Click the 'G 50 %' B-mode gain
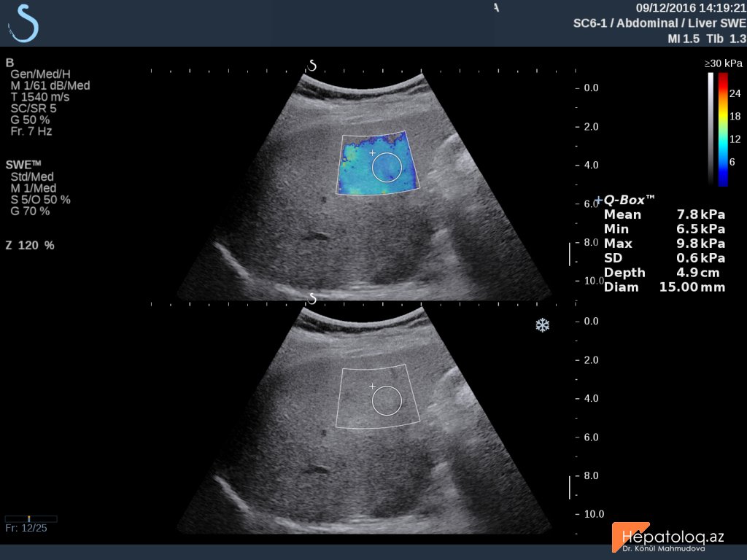The width and height of the screenshot is (747, 560). point(30,120)
